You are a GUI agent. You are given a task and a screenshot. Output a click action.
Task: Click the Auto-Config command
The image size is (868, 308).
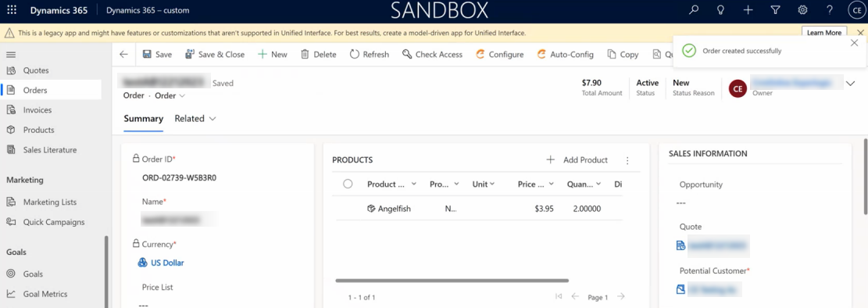565,54
